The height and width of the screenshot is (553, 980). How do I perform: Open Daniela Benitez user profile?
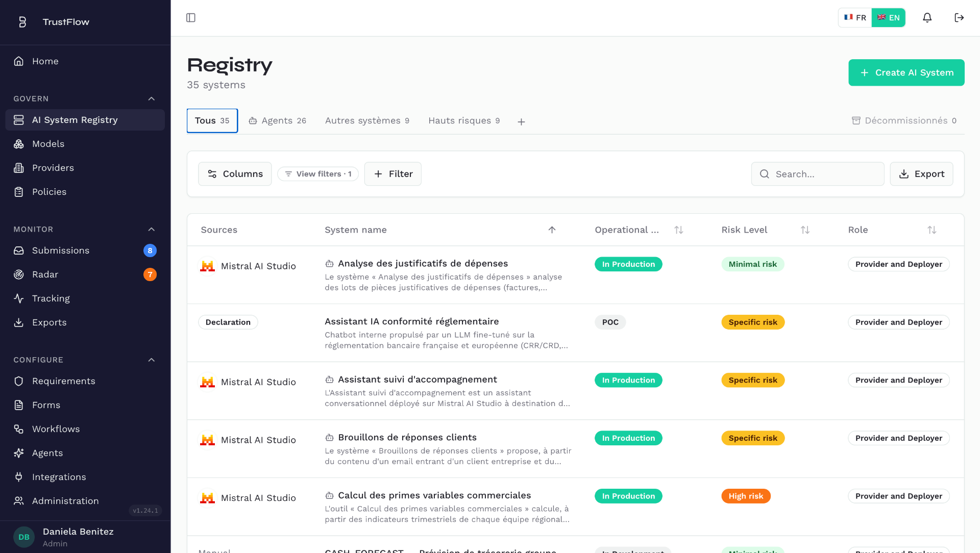[x=85, y=537]
